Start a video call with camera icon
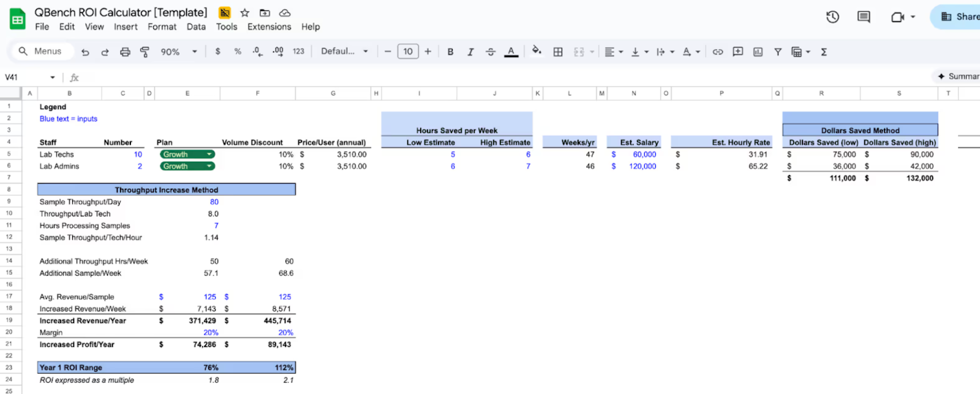This screenshot has height=394, width=980. (x=897, y=17)
